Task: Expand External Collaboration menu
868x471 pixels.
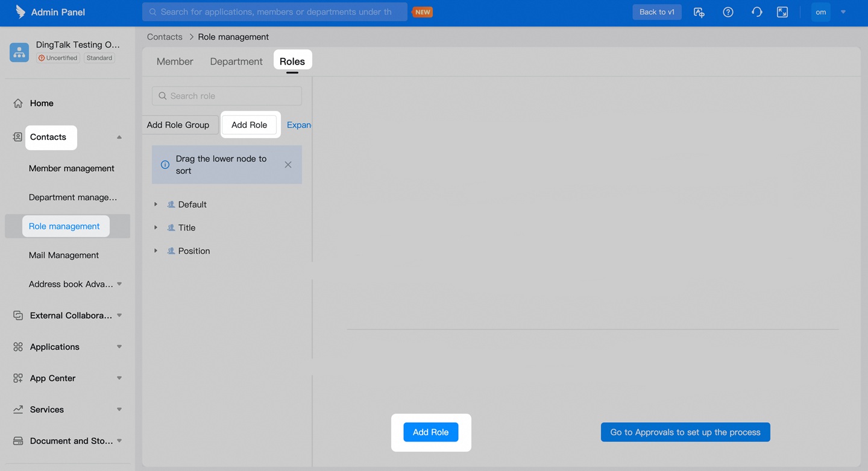Action: tap(119, 315)
